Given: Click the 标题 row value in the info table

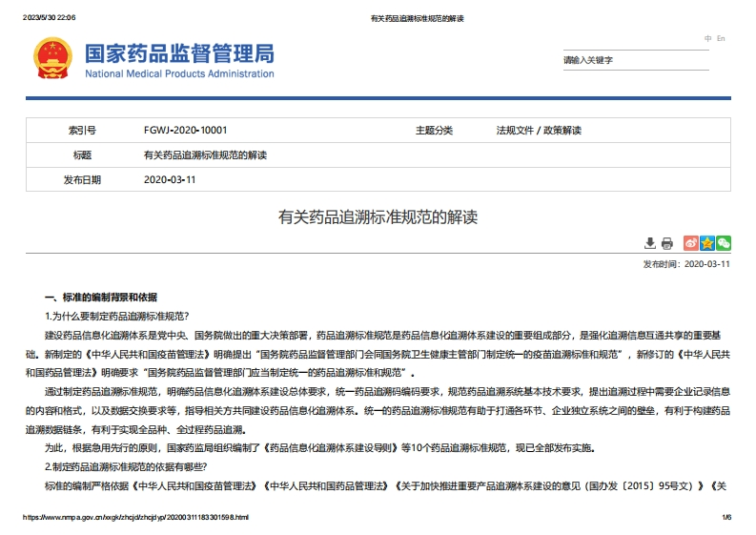Looking at the screenshot, I should (205, 154).
